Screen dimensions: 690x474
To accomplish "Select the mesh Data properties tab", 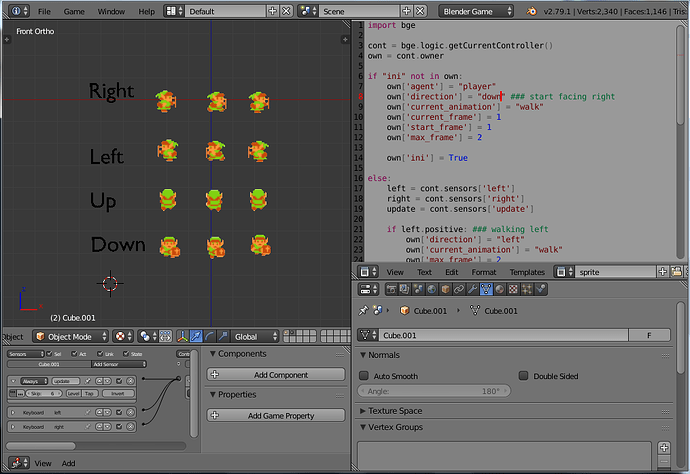I will [486, 289].
